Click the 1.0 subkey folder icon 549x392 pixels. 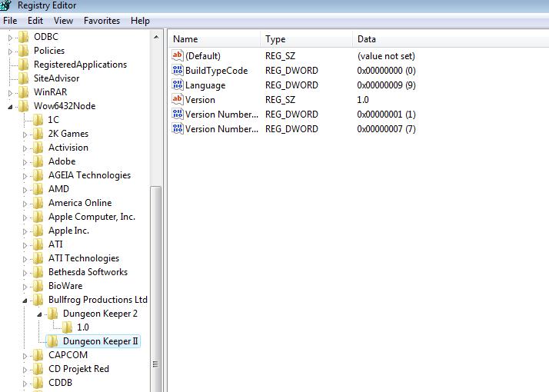tap(67, 327)
